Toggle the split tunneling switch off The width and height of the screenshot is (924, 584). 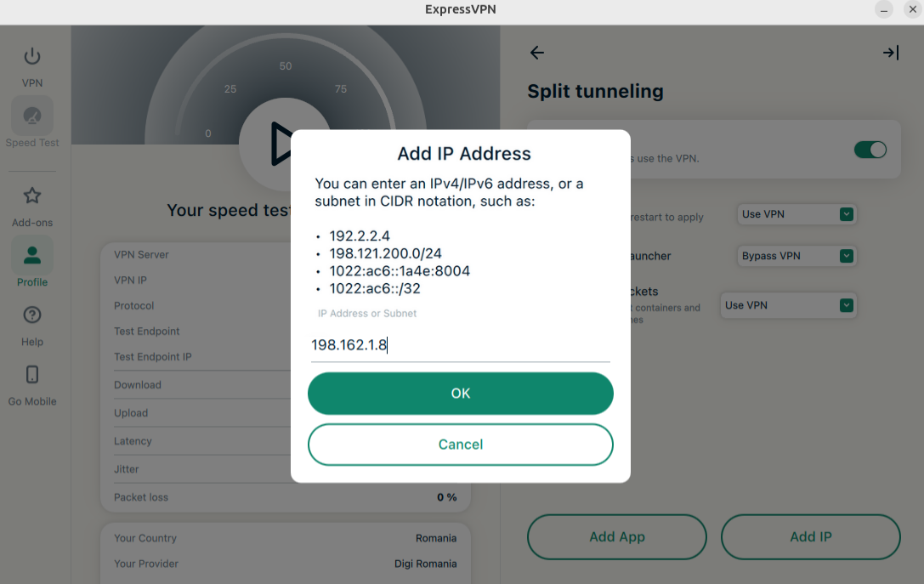tap(870, 150)
